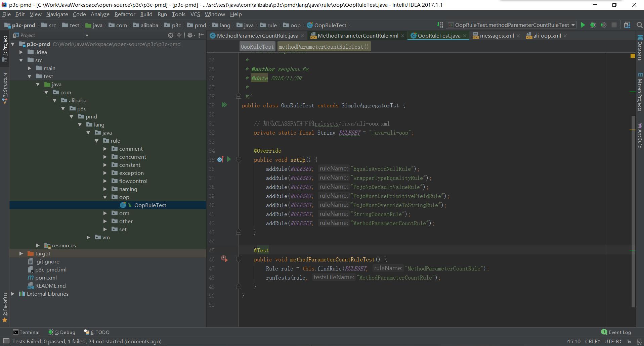Open Project panel settings gear
Screen dimensions: 644x346
(190, 35)
